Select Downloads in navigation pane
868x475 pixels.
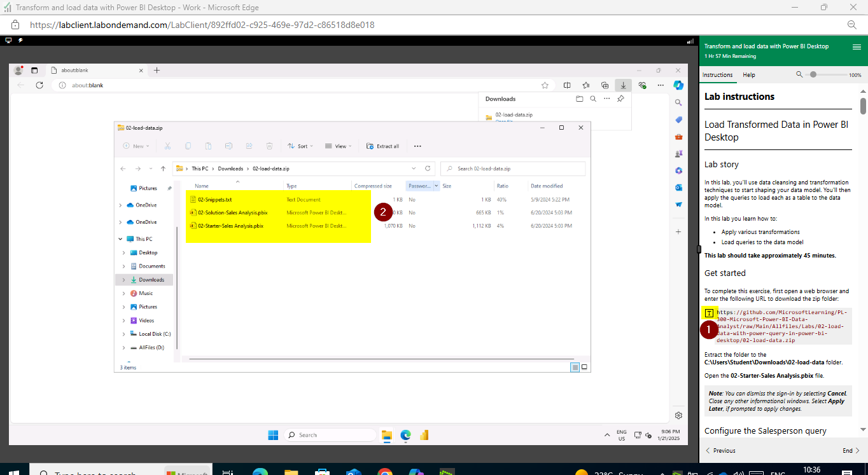click(144, 280)
